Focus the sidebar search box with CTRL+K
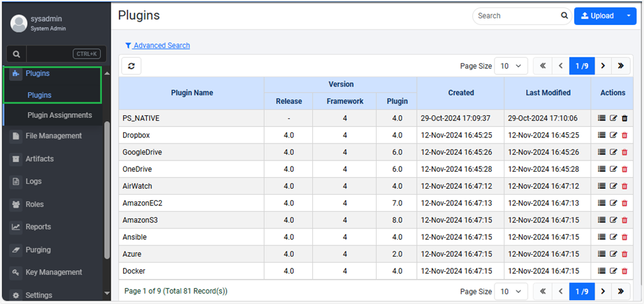 [x=66, y=54]
